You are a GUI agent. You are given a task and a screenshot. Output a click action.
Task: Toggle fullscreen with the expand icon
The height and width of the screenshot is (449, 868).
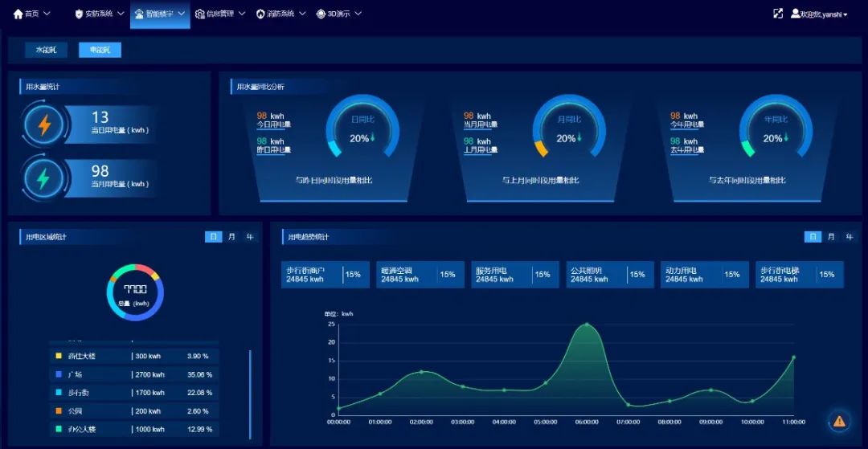tap(778, 14)
